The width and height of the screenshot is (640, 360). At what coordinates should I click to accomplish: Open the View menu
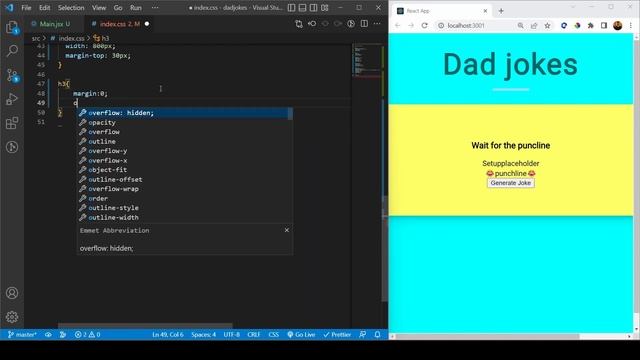tap(99, 8)
